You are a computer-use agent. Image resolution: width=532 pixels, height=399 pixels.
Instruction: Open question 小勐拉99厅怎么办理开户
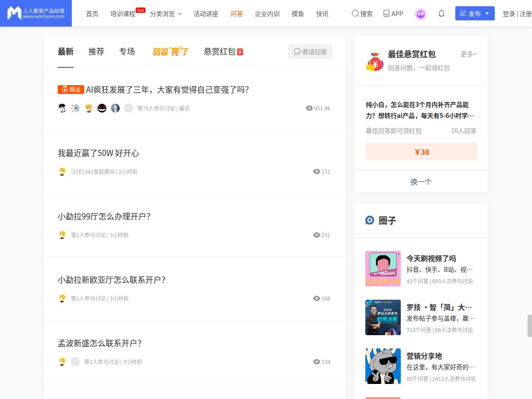click(x=104, y=216)
